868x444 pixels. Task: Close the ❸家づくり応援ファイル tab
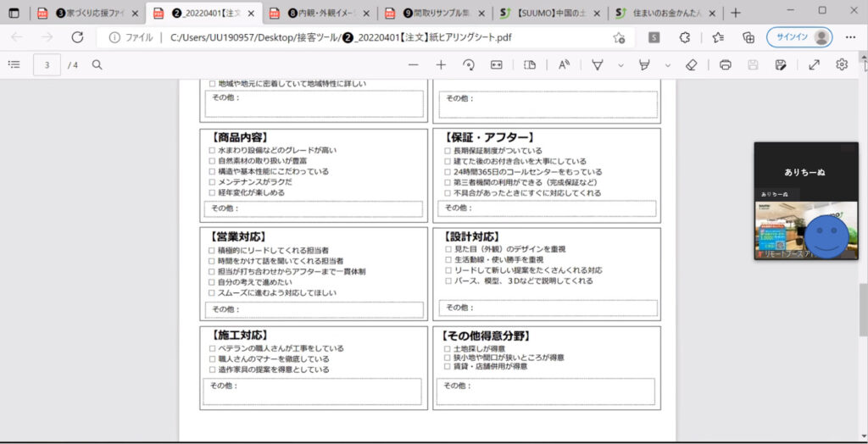135,14
